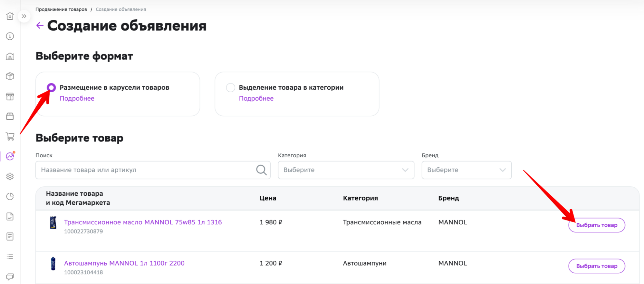Choose product Автошампунь via 'Выбрать товар'
Viewport: 644px width, 284px height.
(597, 266)
